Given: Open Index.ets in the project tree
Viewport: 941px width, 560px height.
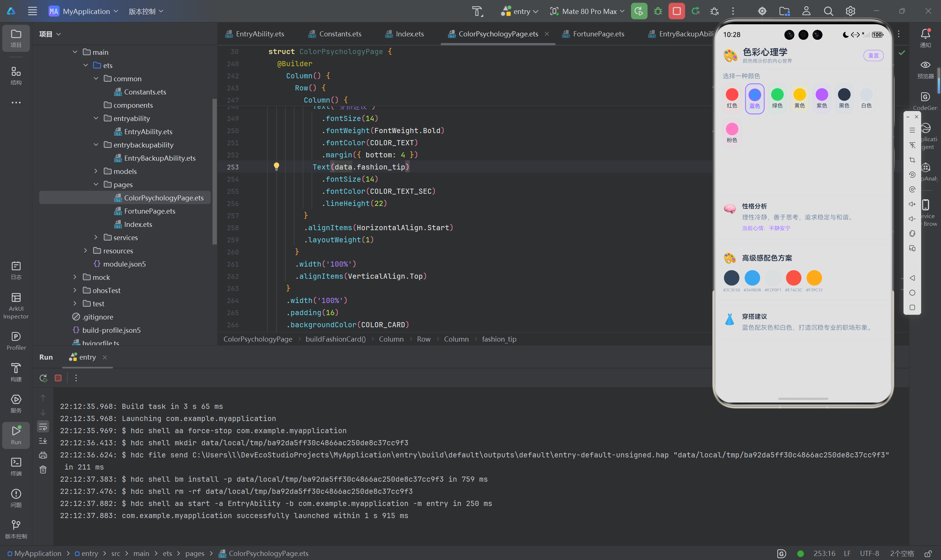Looking at the screenshot, I should 138,224.
